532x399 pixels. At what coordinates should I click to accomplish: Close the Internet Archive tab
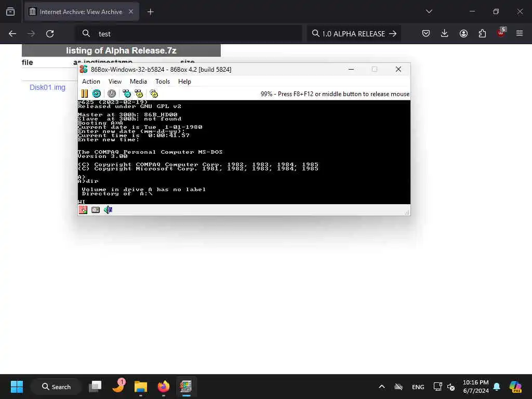click(x=131, y=11)
